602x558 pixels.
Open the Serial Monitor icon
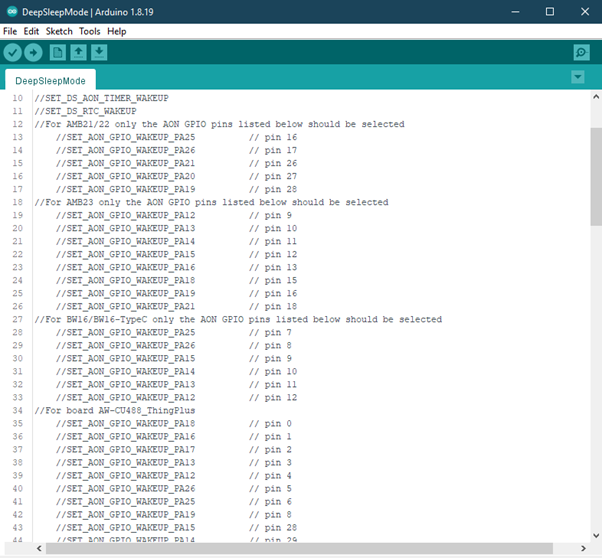pos(581,53)
